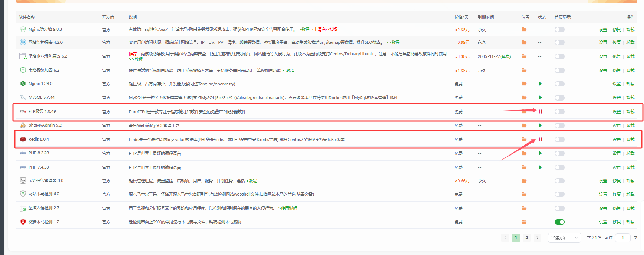Viewport: 644px width, 255px height.
Task: Click the PHP 8.2.28 name text
Action: tap(39, 153)
